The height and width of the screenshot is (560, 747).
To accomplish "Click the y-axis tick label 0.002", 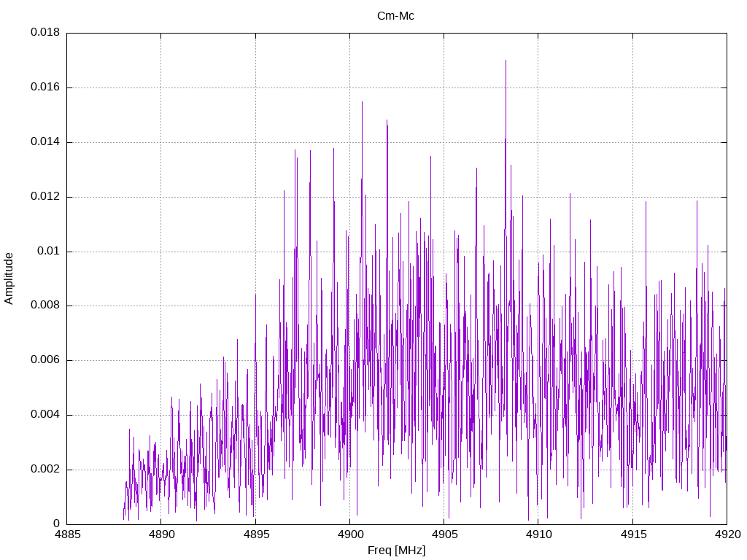I will (45, 469).
